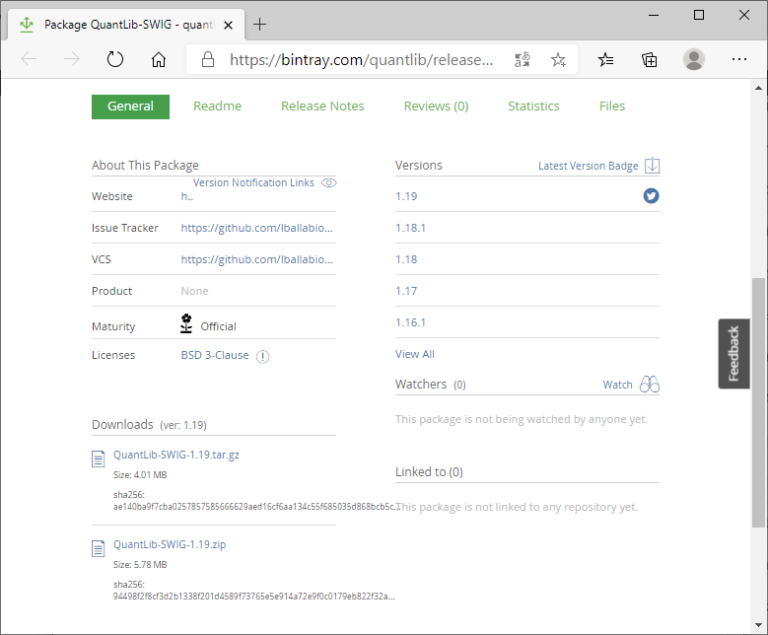Refresh the page with reload icon

click(115, 60)
